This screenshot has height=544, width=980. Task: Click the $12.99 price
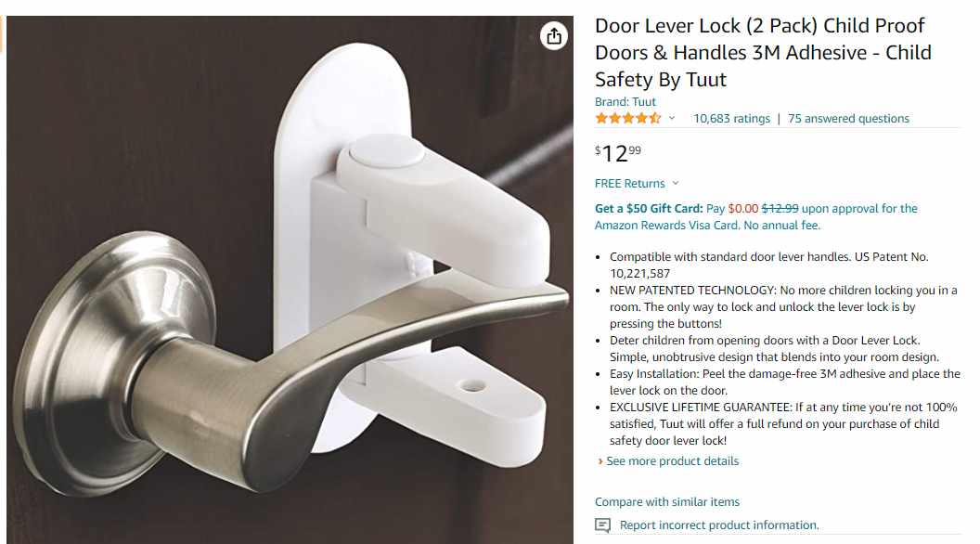[x=617, y=153]
